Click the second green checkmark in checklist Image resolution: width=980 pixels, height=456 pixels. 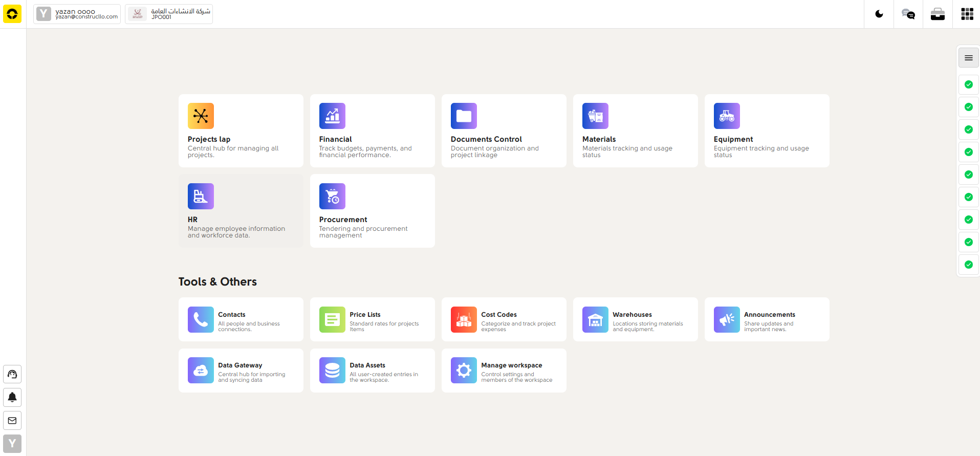969,107
